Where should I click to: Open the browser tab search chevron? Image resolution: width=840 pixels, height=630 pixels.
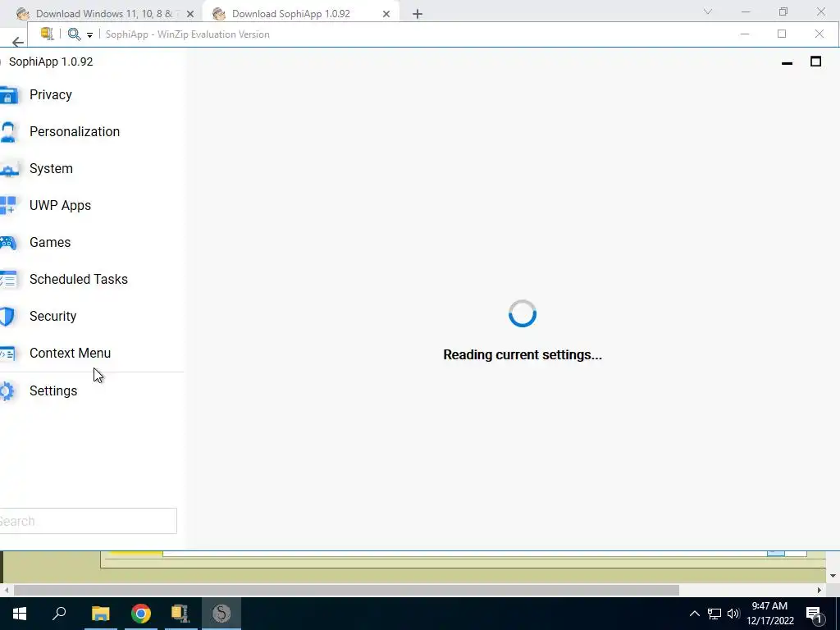point(708,11)
